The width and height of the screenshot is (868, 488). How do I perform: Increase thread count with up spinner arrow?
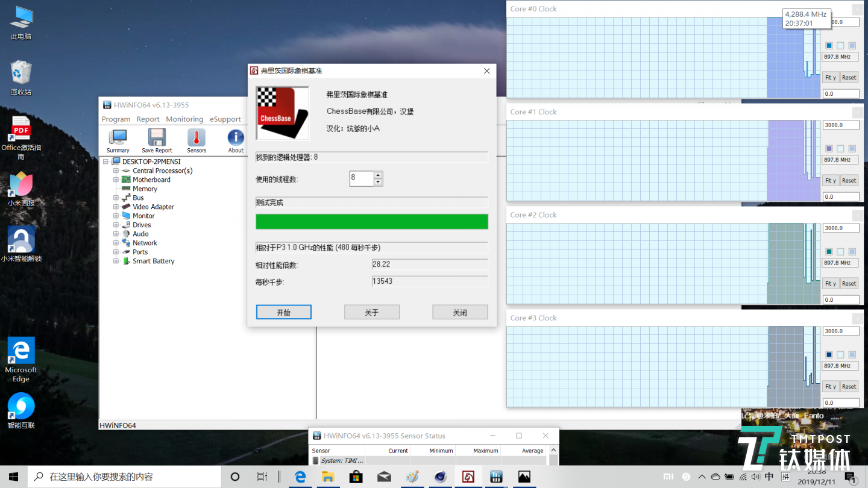[378, 175]
